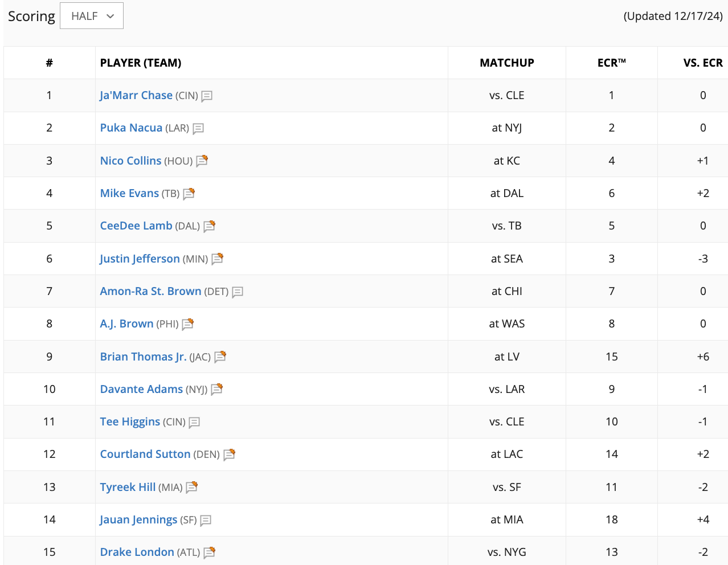Sort by PLAYER (TEAM) column header
728x565 pixels.
tap(141, 63)
